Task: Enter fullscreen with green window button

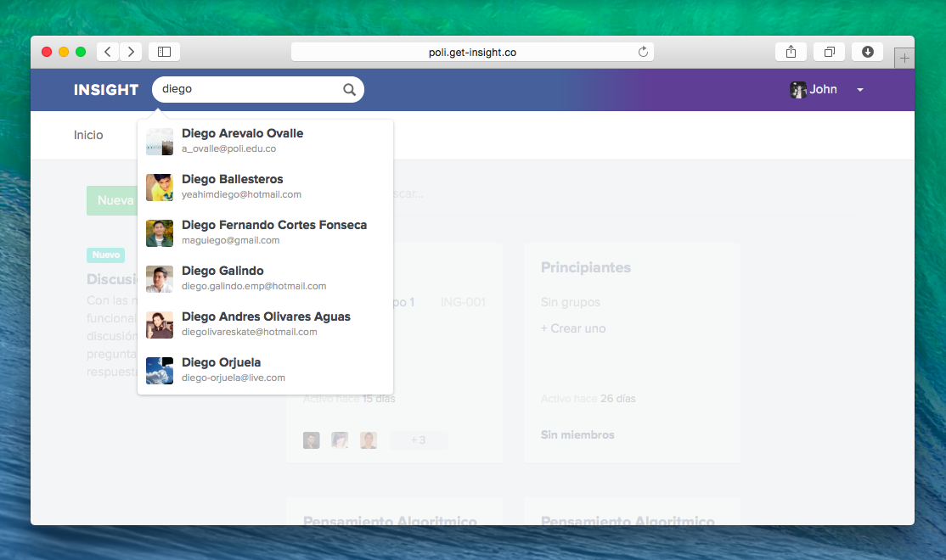Action: click(80, 52)
